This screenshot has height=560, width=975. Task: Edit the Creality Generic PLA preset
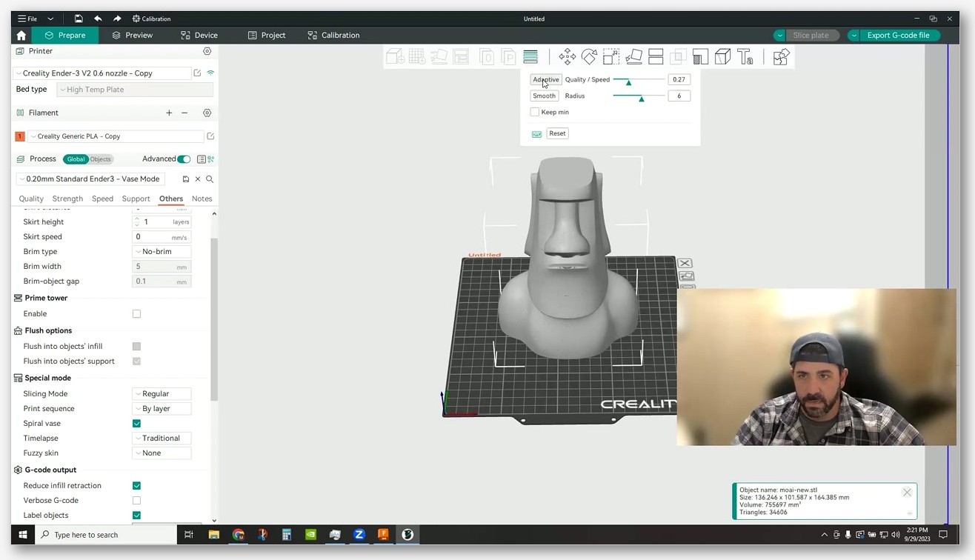(x=210, y=136)
